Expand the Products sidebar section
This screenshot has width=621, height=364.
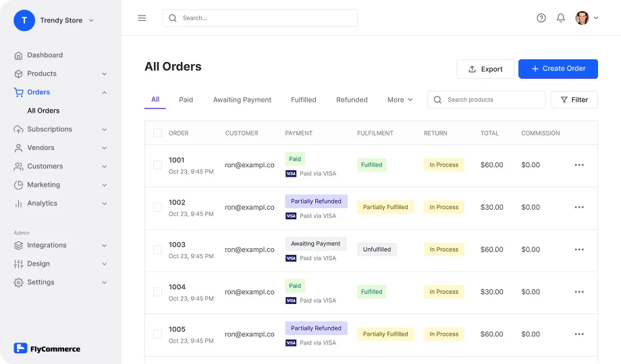click(x=61, y=73)
